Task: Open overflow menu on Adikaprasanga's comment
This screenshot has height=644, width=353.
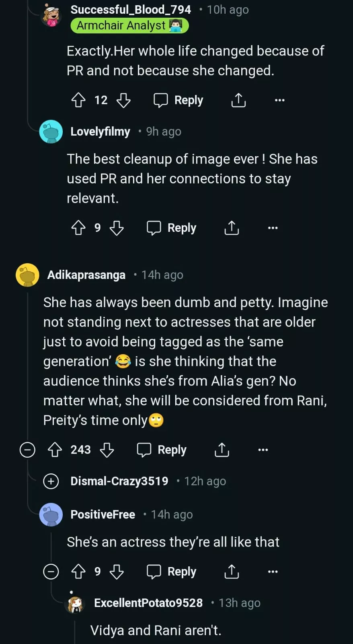Action: coord(263,450)
